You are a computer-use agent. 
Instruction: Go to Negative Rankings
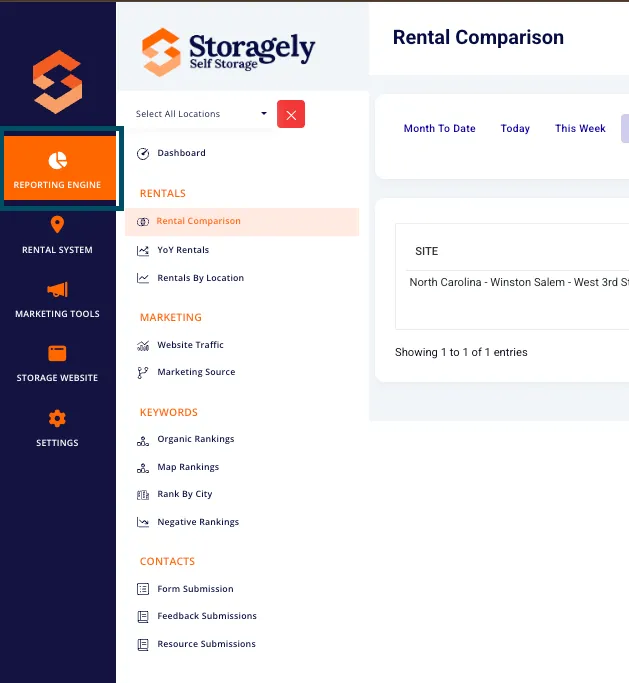pos(198,522)
